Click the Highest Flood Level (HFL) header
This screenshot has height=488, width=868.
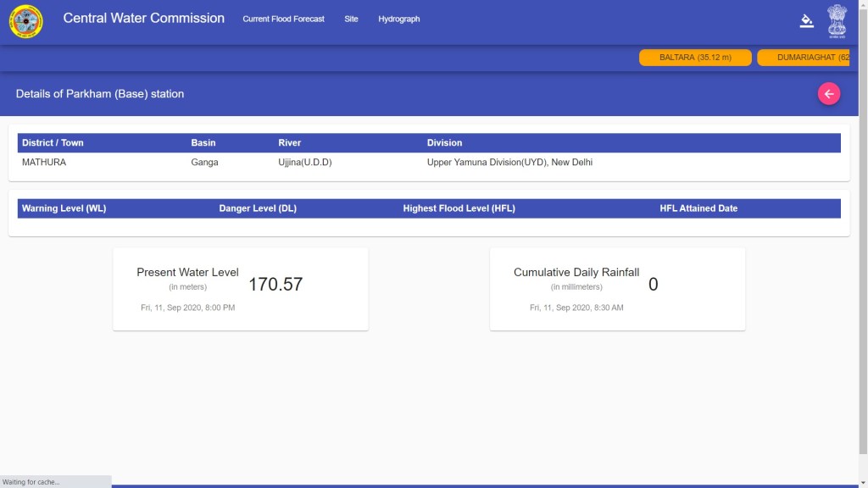459,208
